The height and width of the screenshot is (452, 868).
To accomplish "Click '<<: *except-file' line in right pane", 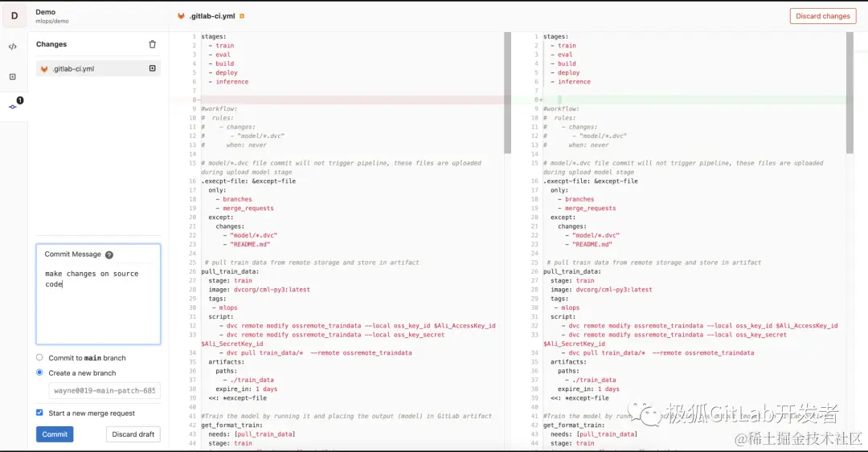I will 579,398.
